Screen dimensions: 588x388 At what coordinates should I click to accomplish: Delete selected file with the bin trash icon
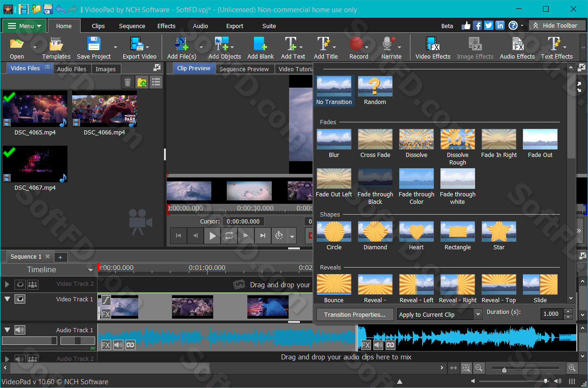(127, 83)
